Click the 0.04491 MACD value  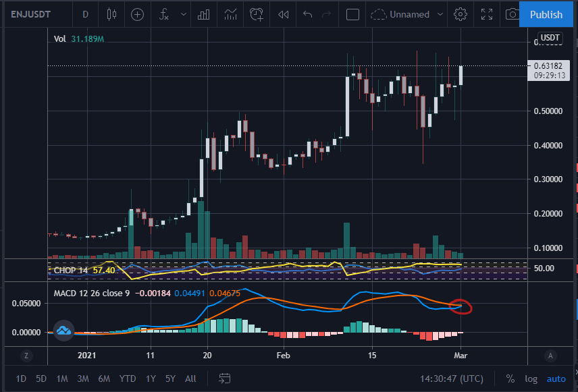click(x=190, y=293)
